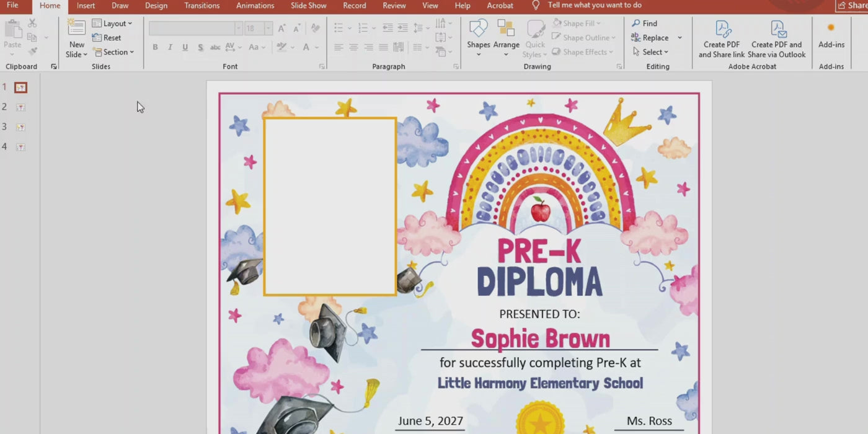Click the Reset slide button
The image size is (868, 434).
[x=107, y=38]
